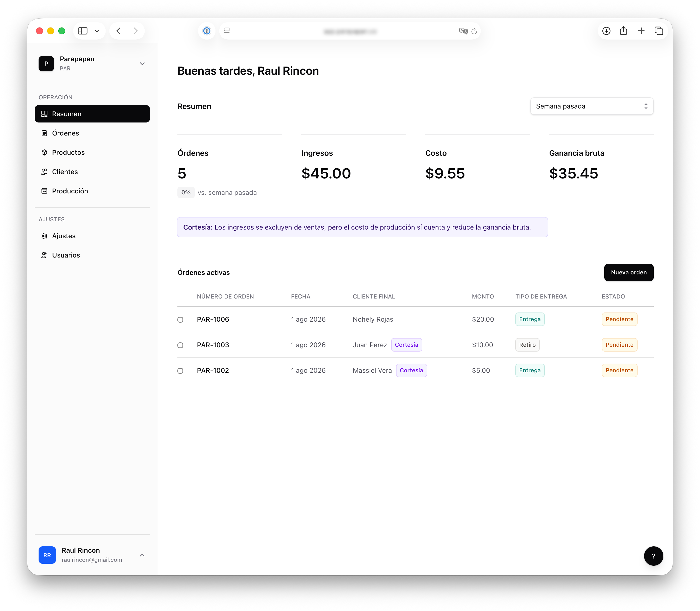This screenshot has height=611, width=700.
Task: Click the Pendiente badge for PAR-1006
Action: pyautogui.click(x=619, y=319)
